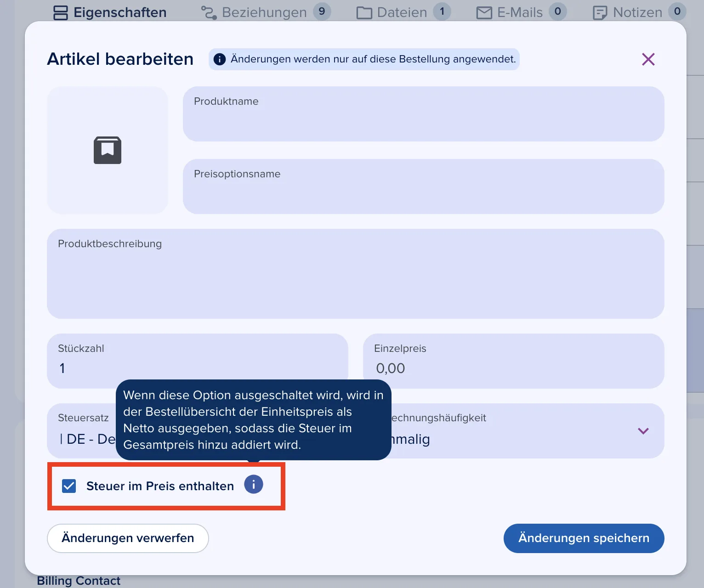
Task: Click the Beziehungen count badge 9
Action: click(x=322, y=11)
